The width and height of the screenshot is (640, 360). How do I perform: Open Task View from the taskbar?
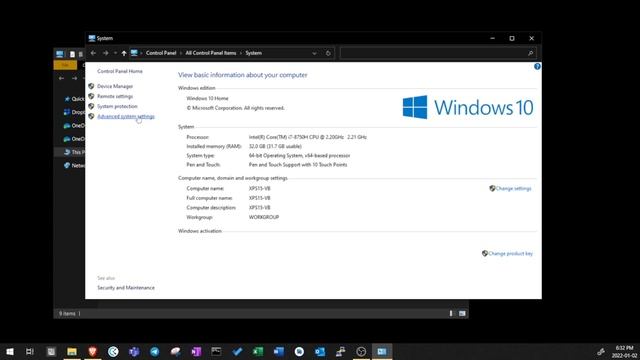(30, 351)
